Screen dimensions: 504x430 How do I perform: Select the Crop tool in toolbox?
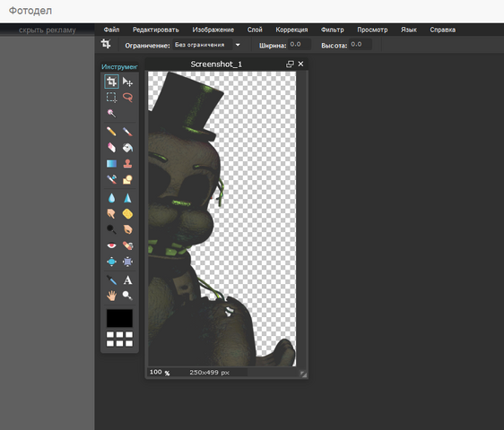point(111,82)
